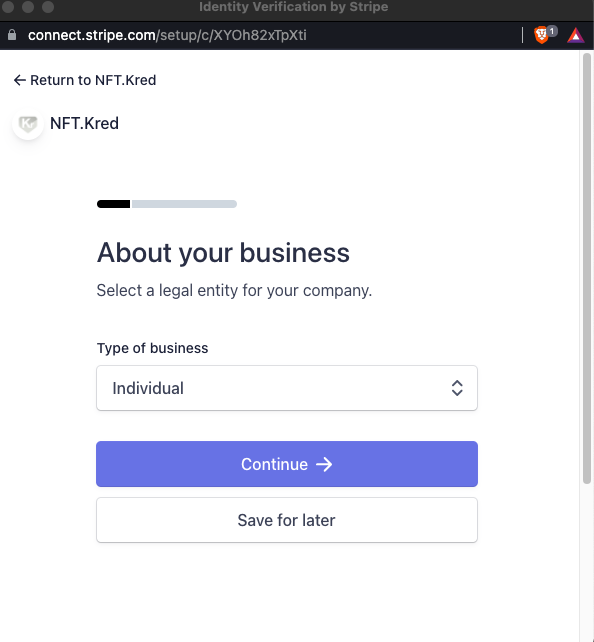Follow the Return to NFT.Kred link
Screen dimensions: 594x642
(93, 80)
